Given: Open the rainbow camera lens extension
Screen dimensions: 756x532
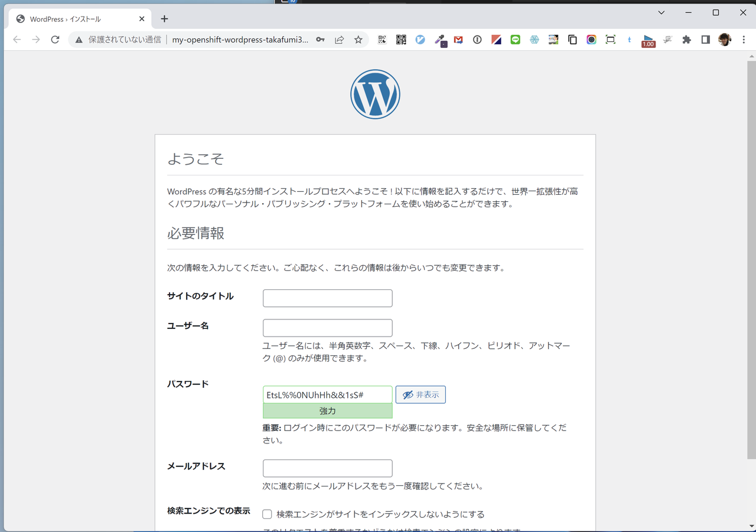Looking at the screenshot, I should (x=591, y=40).
